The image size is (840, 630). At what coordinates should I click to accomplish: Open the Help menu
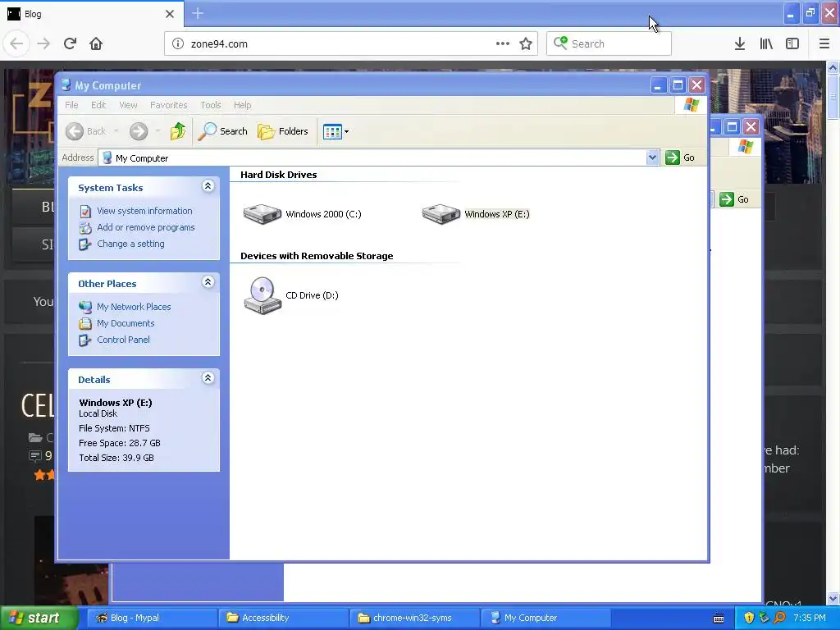242,105
